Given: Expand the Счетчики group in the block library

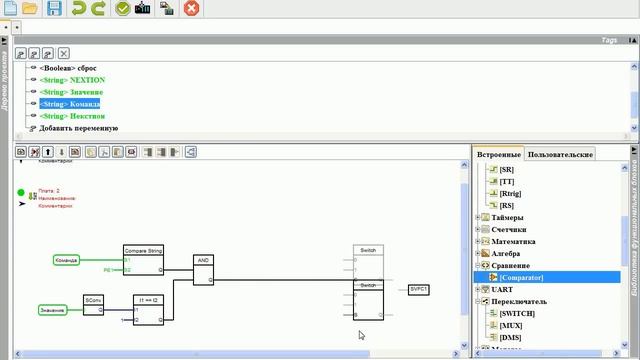Looking at the screenshot, I should [478, 229].
